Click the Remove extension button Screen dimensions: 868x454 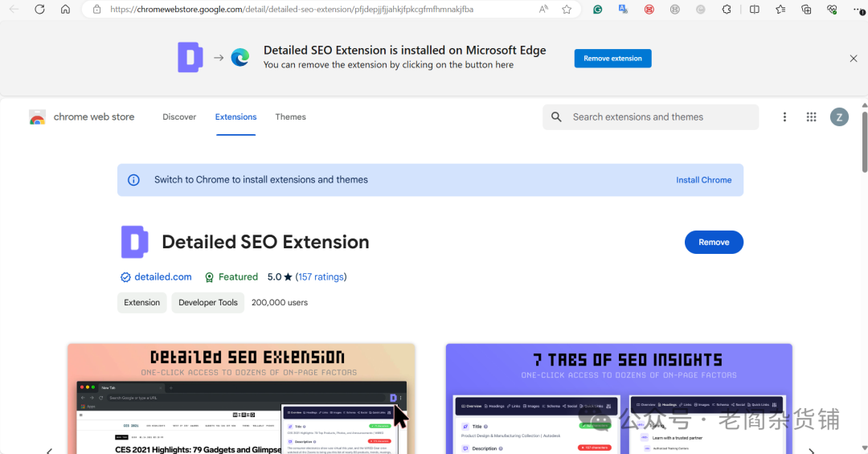[612, 59]
